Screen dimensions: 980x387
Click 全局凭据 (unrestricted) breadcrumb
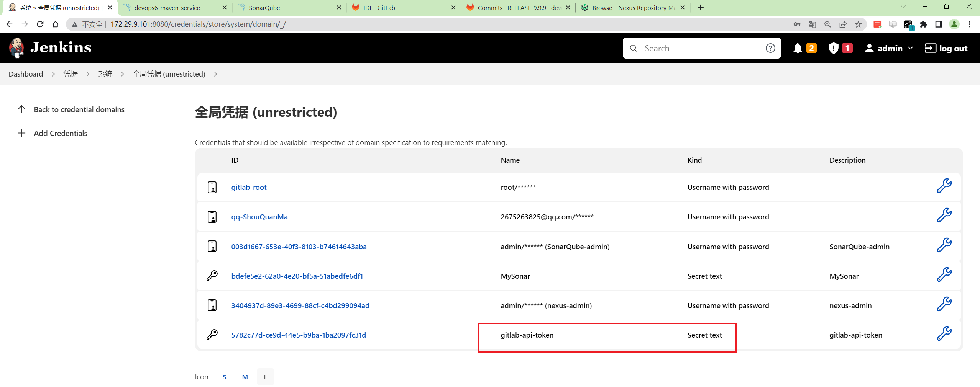(x=169, y=74)
